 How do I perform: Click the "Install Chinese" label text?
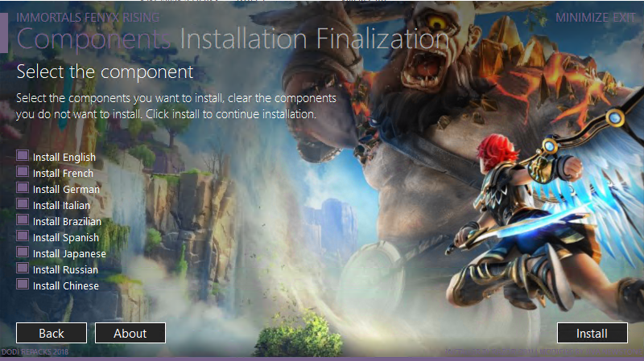pyautogui.click(x=66, y=286)
